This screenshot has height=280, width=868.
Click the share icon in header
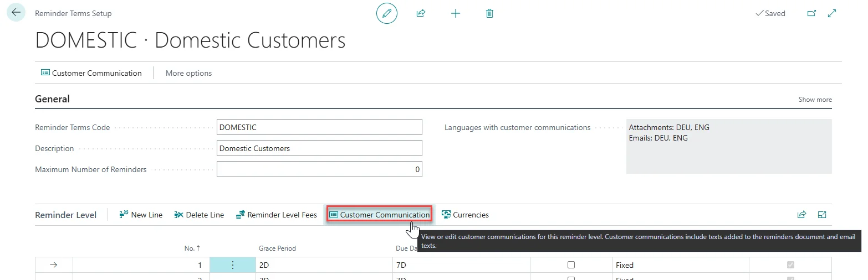click(x=421, y=13)
